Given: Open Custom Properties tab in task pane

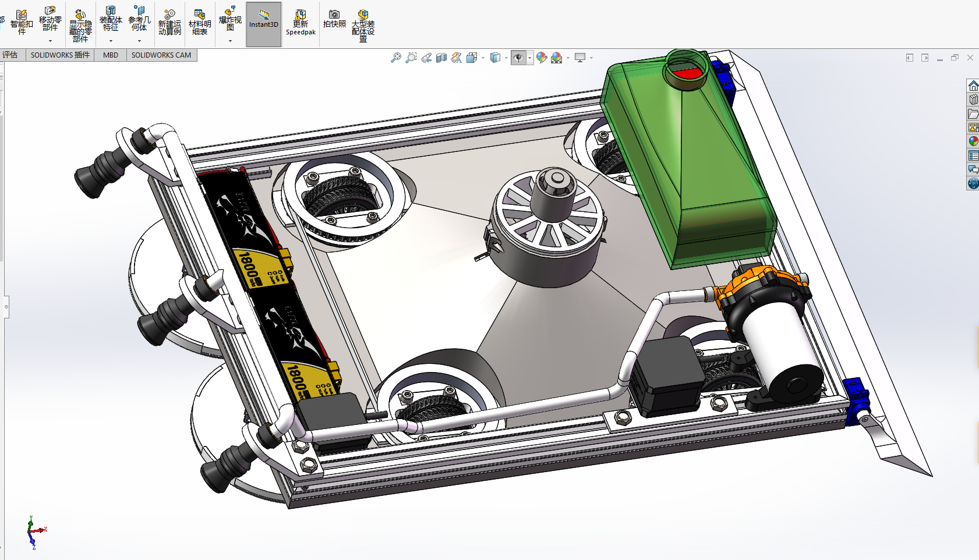Looking at the screenshot, I should pos(973,155).
